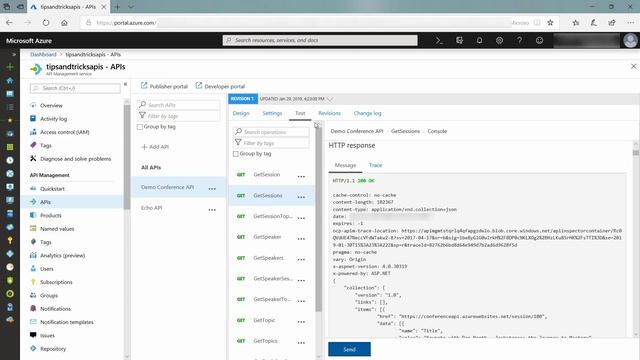640x360 pixels.
Task: Select the Test tab
Action: point(300,113)
